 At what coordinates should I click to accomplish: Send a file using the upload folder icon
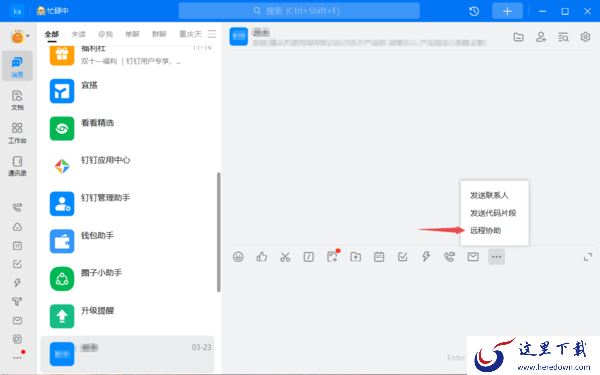(x=355, y=257)
